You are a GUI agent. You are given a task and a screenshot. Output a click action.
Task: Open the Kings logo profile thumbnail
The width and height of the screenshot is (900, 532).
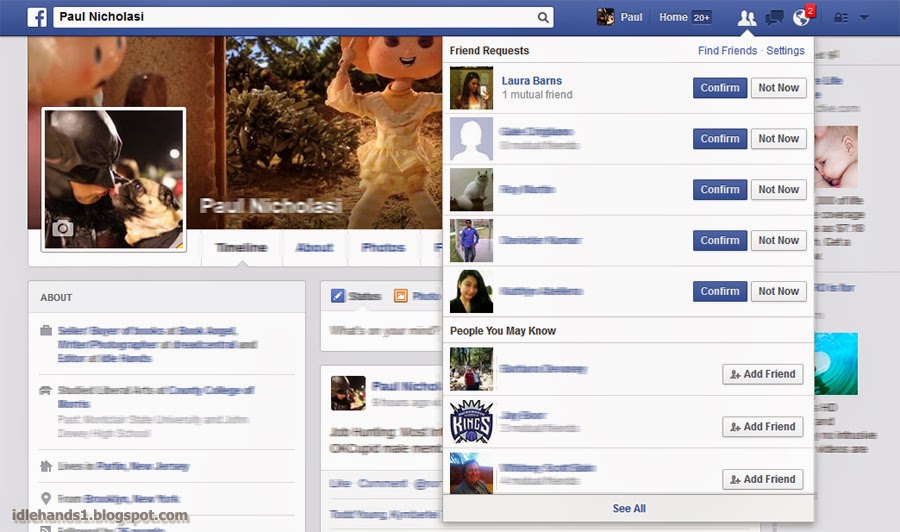click(471, 422)
